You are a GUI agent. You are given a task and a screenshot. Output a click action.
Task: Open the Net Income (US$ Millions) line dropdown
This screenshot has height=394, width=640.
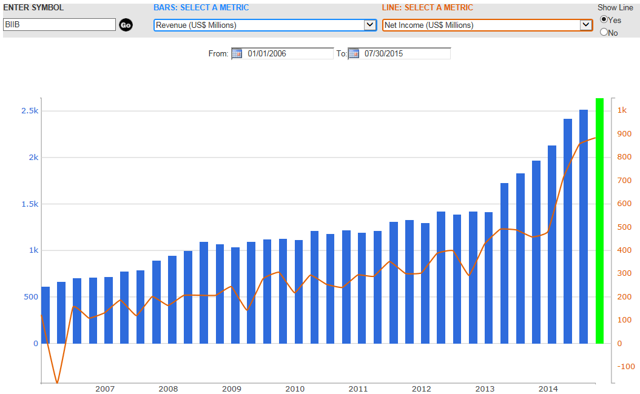(x=487, y=25)
